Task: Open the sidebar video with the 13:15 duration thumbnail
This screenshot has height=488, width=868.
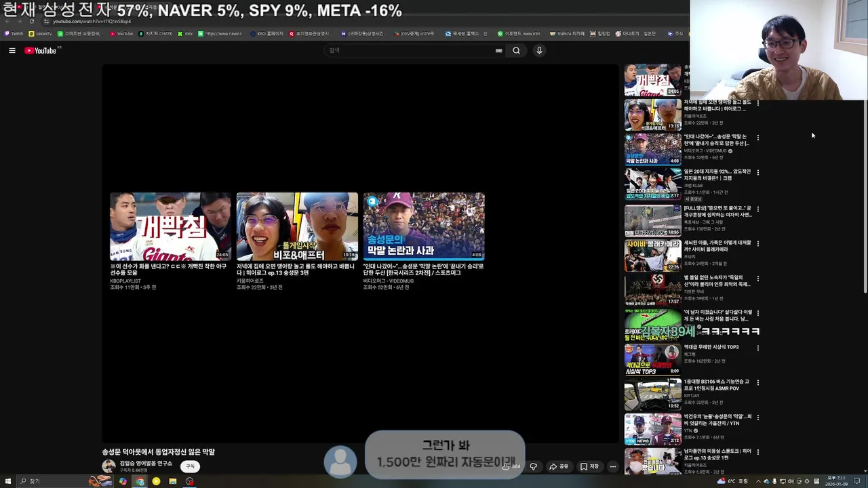Action: coord(652,115)
